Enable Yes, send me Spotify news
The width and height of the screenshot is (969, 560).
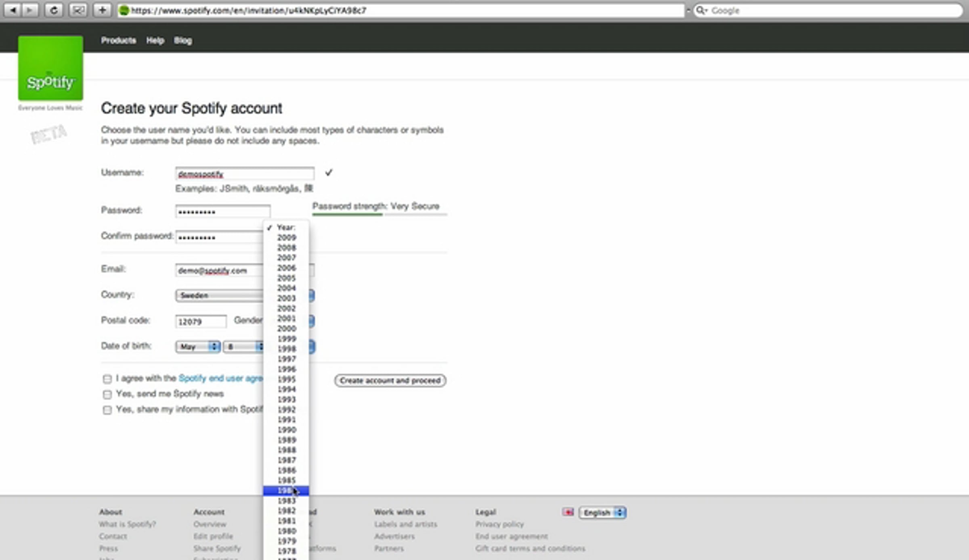click(107, 394)
